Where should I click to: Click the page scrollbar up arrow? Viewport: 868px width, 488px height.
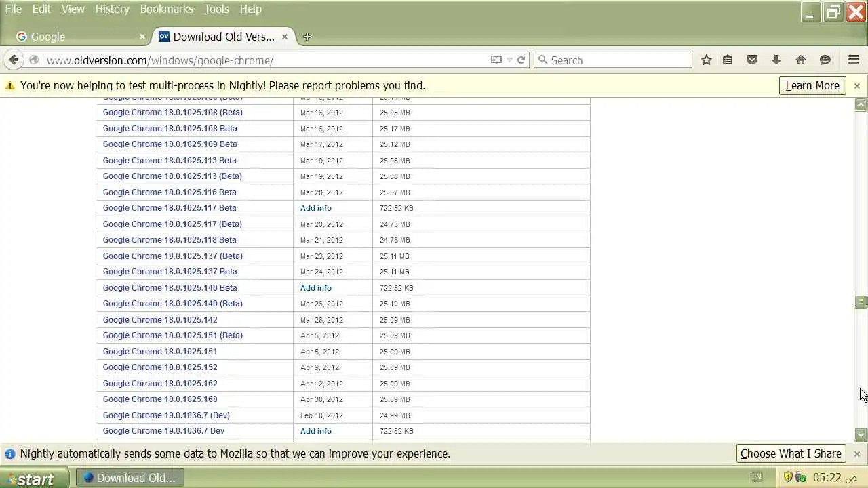tap(861, 104)
